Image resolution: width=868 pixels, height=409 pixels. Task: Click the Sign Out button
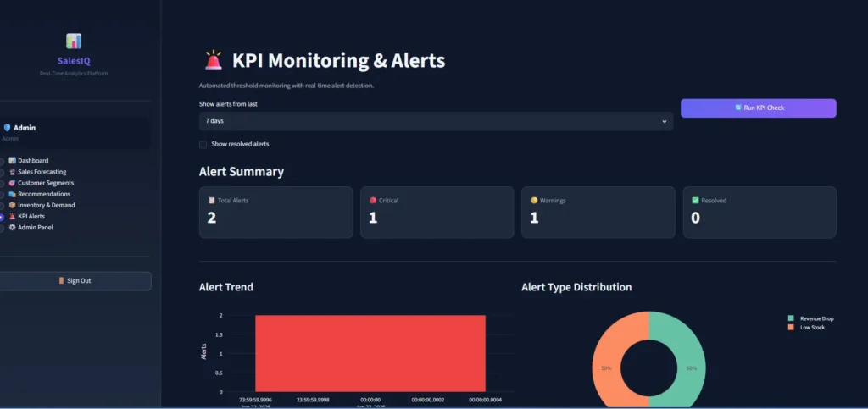pos(75,281)
